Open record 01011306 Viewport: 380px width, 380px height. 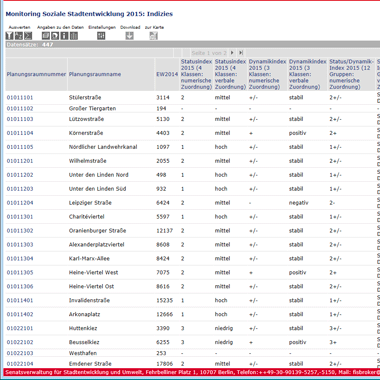[x=20, y=286]
